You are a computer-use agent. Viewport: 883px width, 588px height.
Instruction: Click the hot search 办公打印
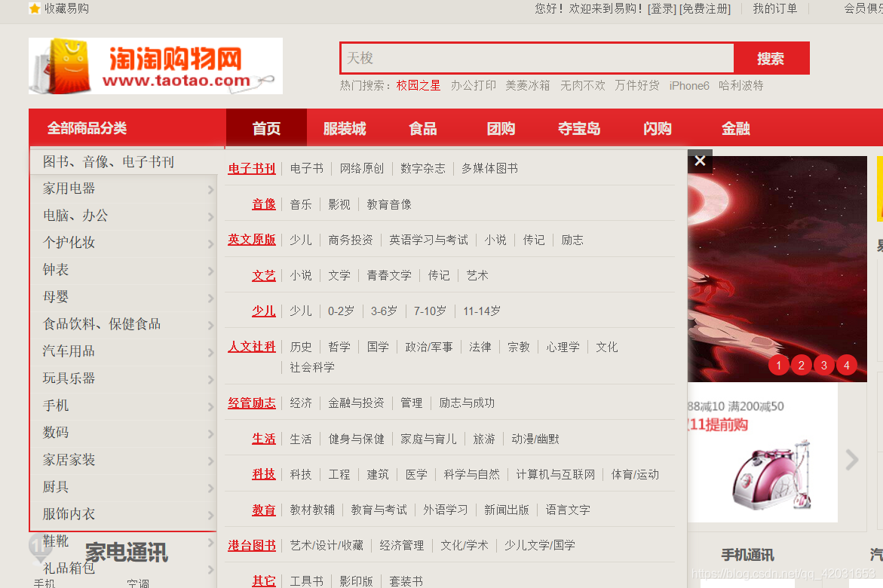[474, 86]
